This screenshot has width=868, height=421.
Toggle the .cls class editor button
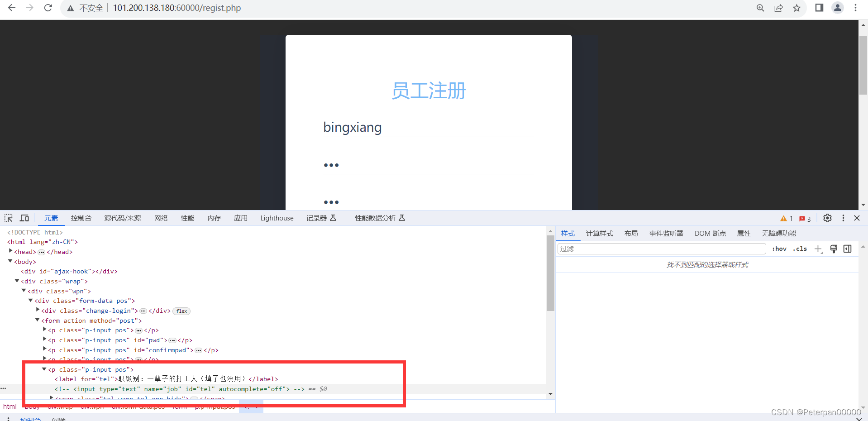800,249
